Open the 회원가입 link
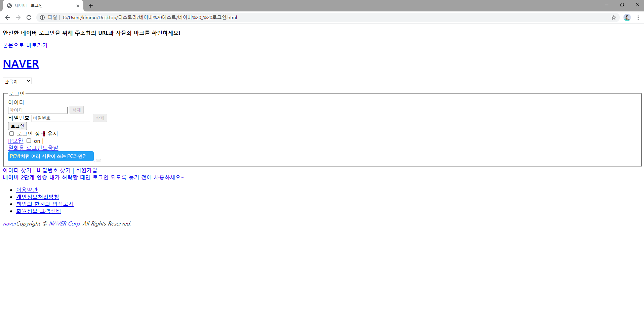The height and width of the screenshot is (332, 644). [86, 170]
